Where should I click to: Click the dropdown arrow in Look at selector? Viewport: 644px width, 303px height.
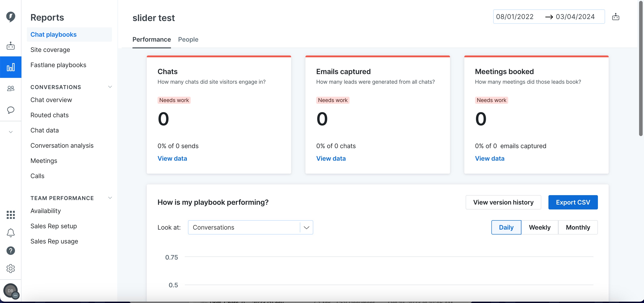[307, 228]
